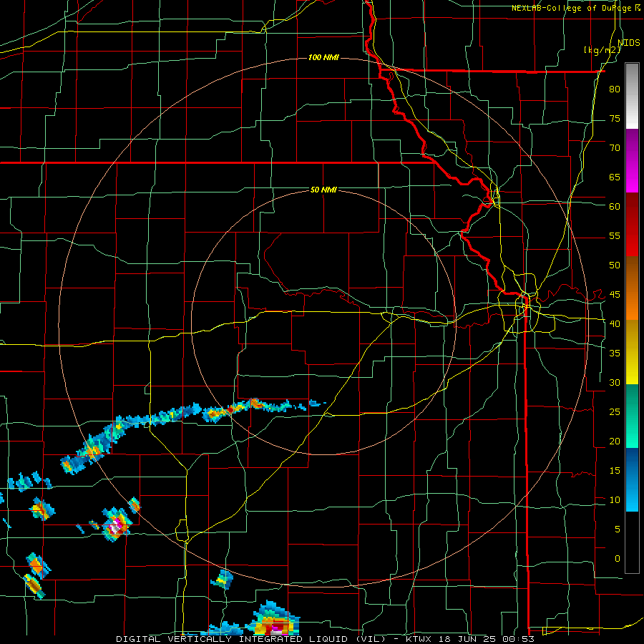Click the scale value 25
The image size is (644, 644).
coord(615,411)
